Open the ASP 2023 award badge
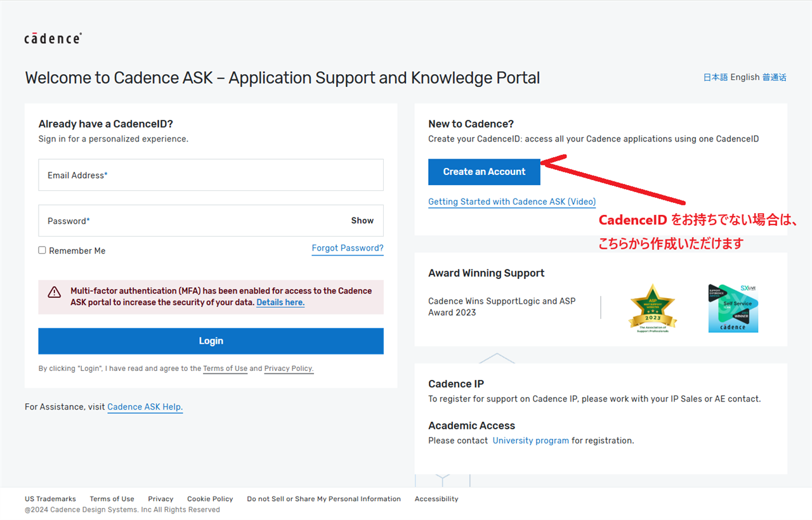 (653, 308)
